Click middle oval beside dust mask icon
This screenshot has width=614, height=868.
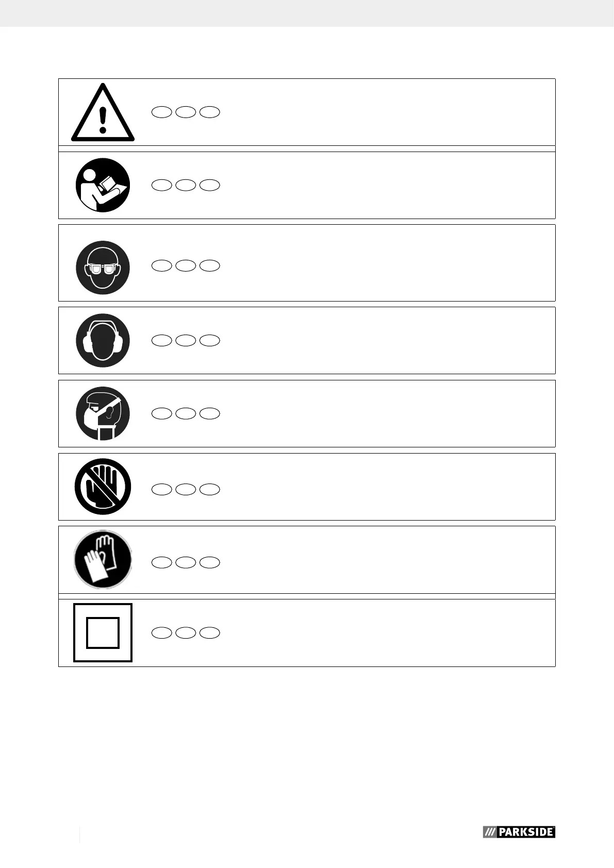[186, 413]
